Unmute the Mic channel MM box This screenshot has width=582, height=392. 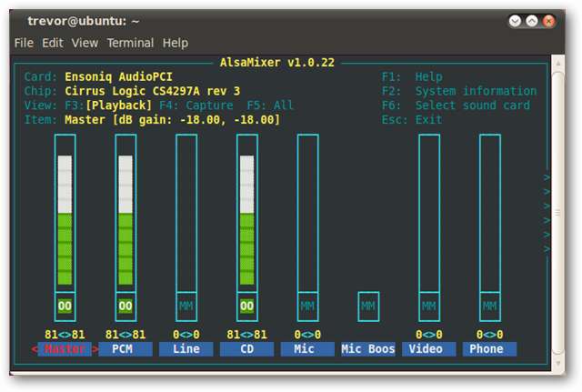(307, 307)
